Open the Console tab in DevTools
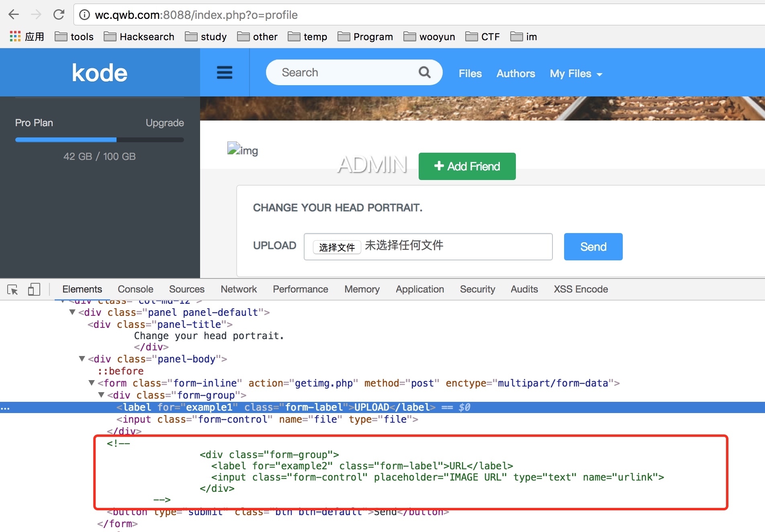The image size is (765, 532). coord(135,289)
